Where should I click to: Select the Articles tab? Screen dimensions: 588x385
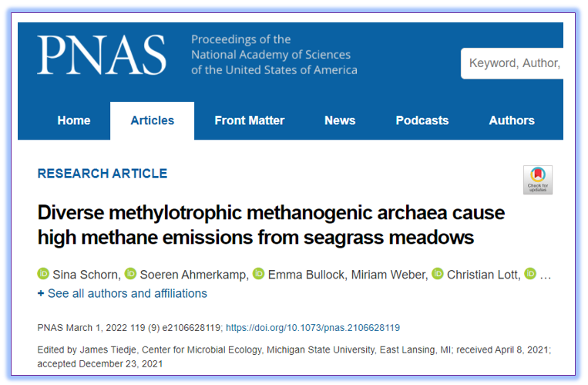click(153, 120)
